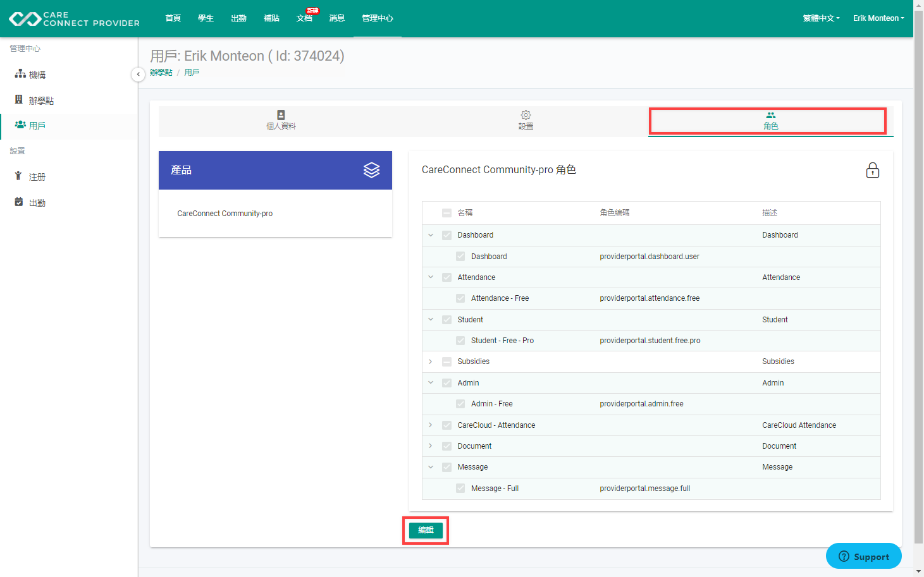
Task: Collapse the Student role group
Action: tap(431, 320)
